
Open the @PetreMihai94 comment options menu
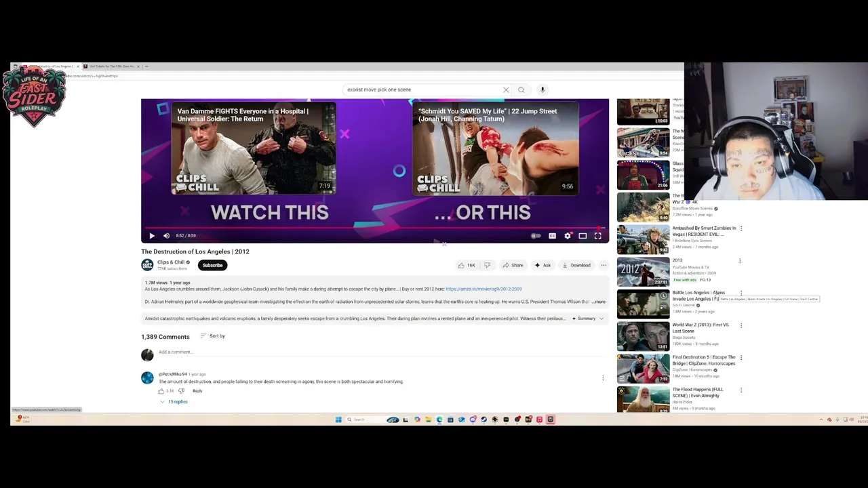[x=603, y=378]
